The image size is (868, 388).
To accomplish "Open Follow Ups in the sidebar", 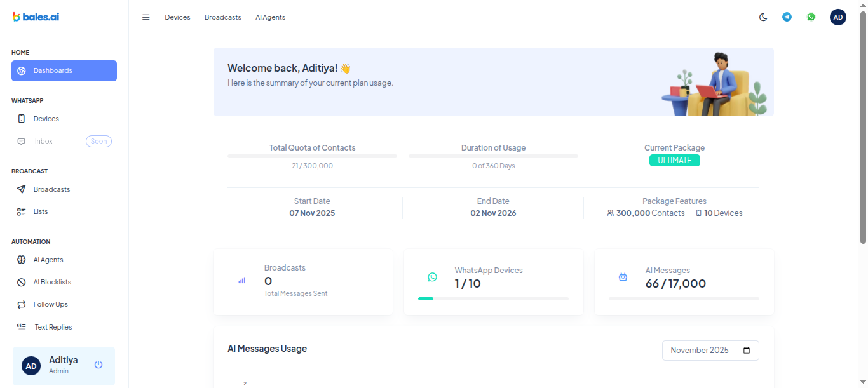I will coord(64,304).
